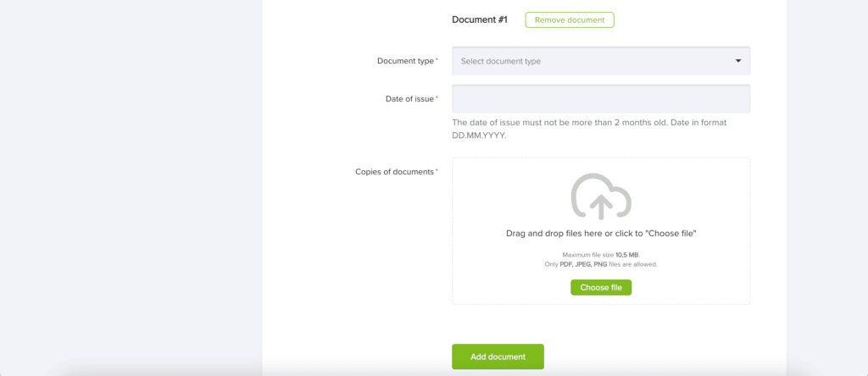Click the red asterisk beside Copies of documents
868x376 pixels.
437,169
